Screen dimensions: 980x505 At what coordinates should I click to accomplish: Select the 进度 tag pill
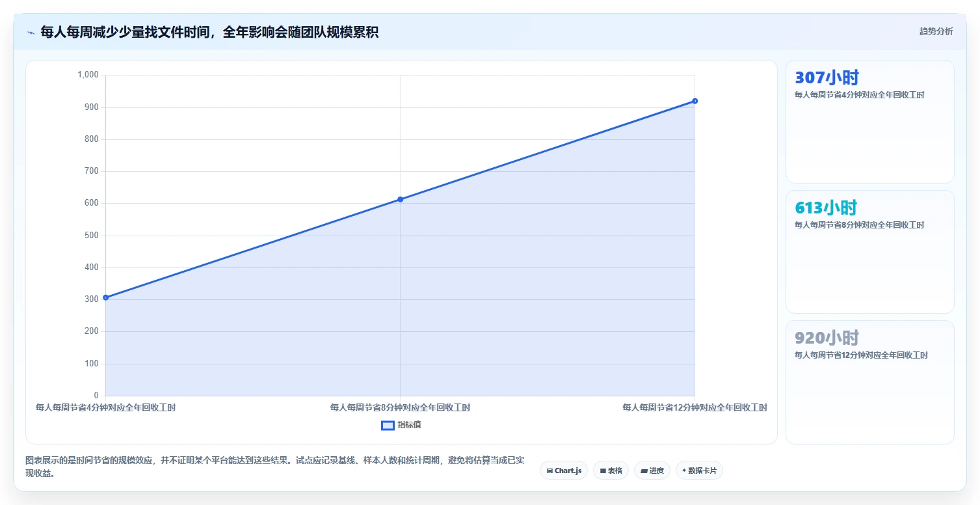point(652,471)
